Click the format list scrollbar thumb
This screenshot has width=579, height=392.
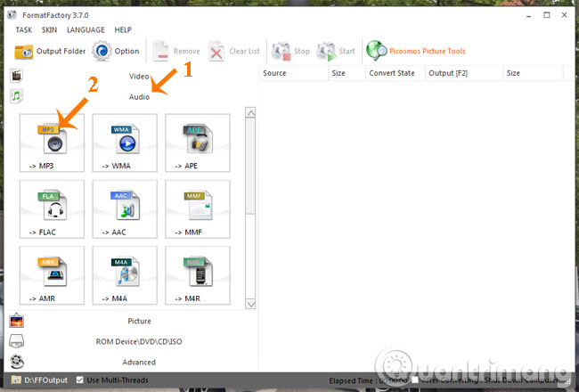pyautogui.click(x=250, y=166)
